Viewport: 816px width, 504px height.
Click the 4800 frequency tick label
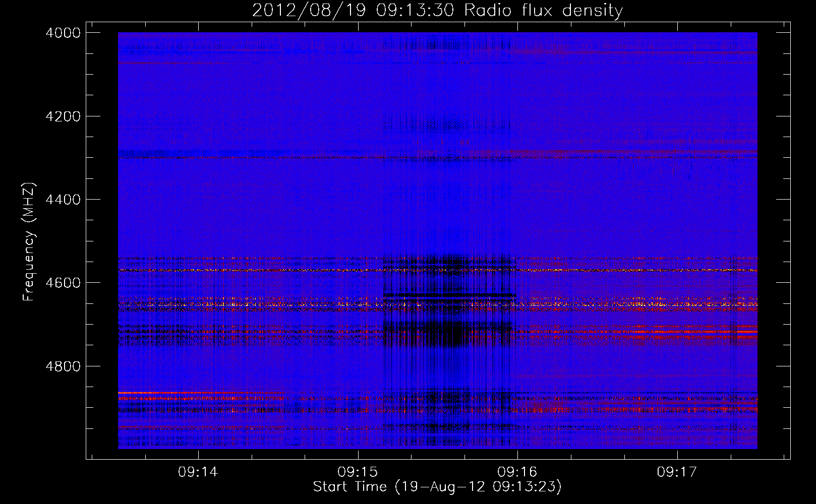pos(63,366)
